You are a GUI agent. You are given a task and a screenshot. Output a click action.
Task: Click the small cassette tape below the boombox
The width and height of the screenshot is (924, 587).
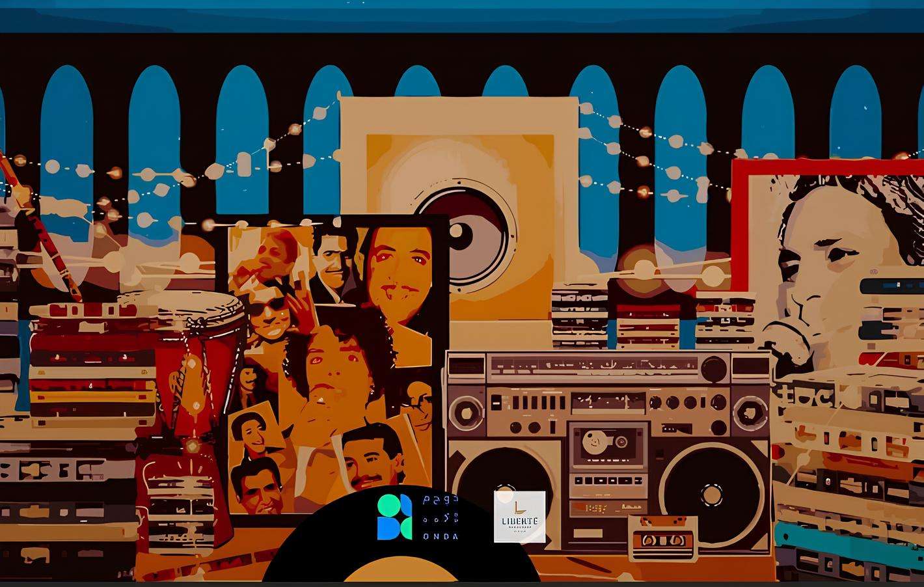coord(663,538)
